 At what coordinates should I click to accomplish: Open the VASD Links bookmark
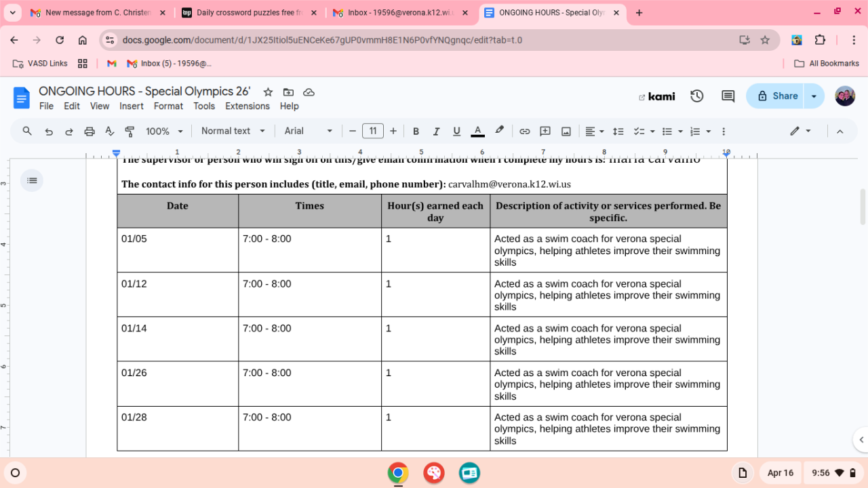click(x=40, y=64)
